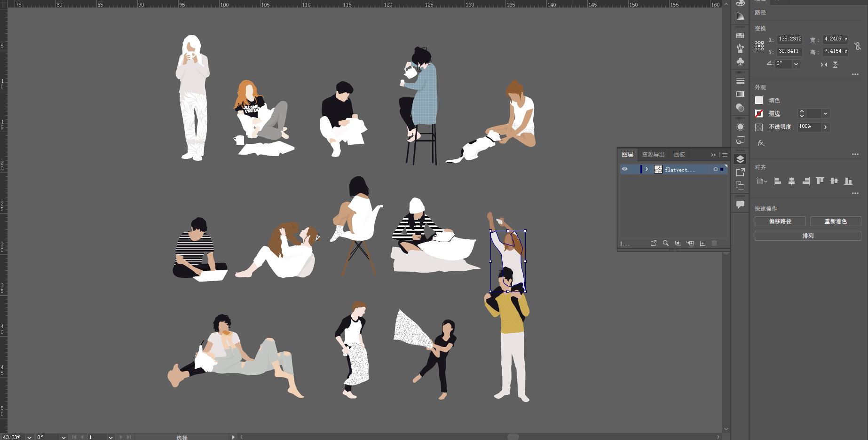The width and height of the screenshot is (868, 440).
Task: Collapse the Layers panel with double arrows
Action: (713, 155)
